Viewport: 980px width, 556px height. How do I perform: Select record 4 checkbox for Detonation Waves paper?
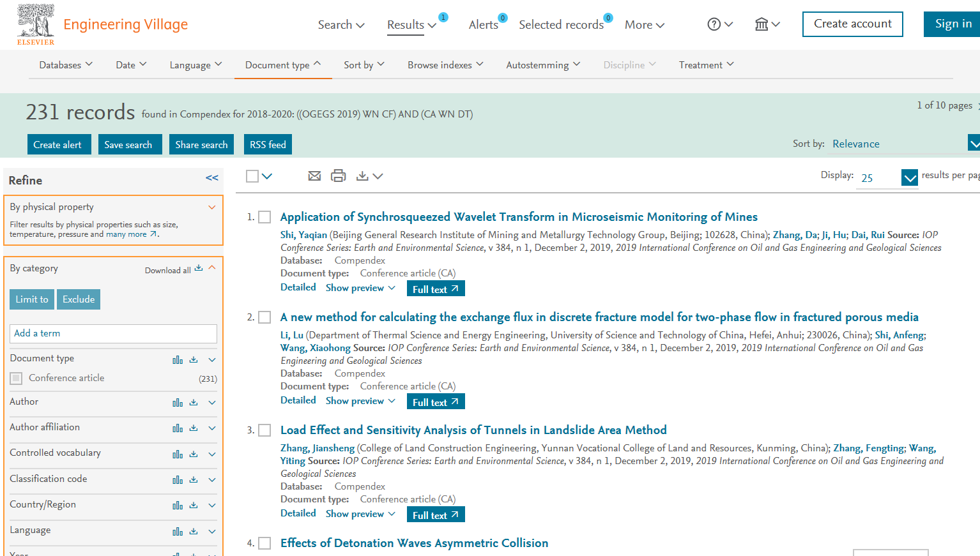(264, 543)
